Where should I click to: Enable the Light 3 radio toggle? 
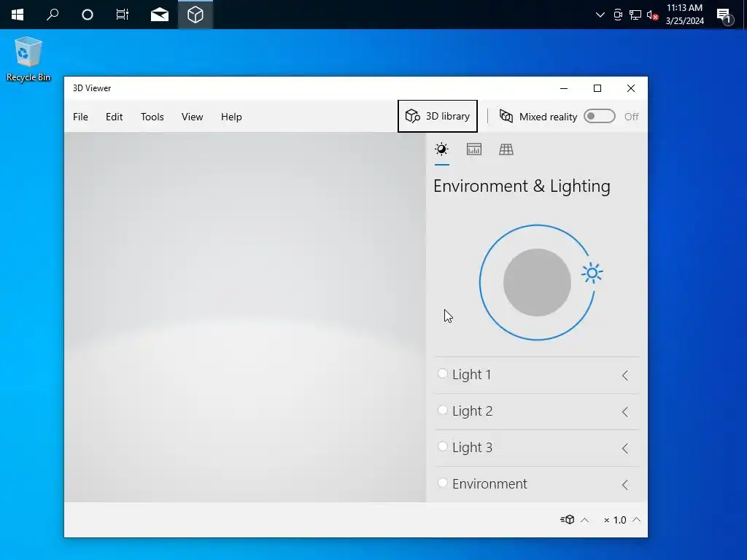pyautogui.click(x=443, y=446)
